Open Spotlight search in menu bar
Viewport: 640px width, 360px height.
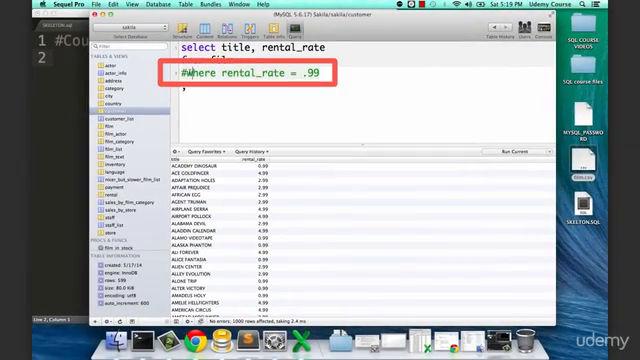(x=582, y=4)
